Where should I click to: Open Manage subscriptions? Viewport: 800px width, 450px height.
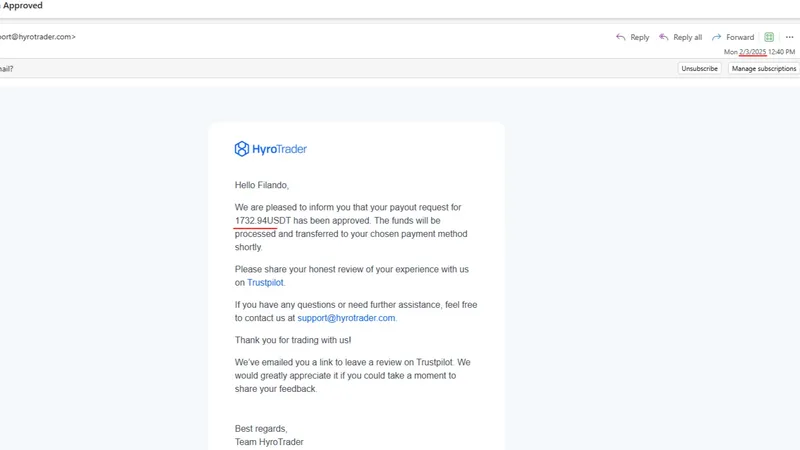tap(764, 68)
